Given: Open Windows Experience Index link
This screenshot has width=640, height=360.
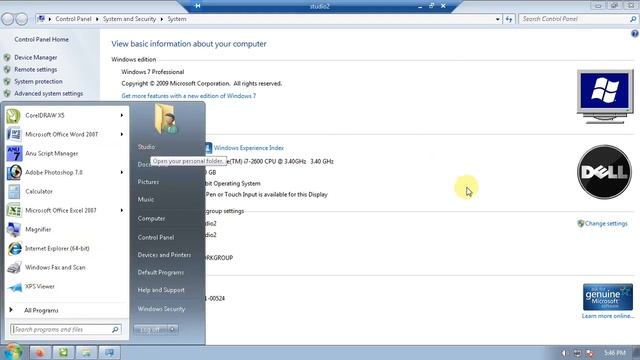Looking at the screenshot, I should [249, 148].
